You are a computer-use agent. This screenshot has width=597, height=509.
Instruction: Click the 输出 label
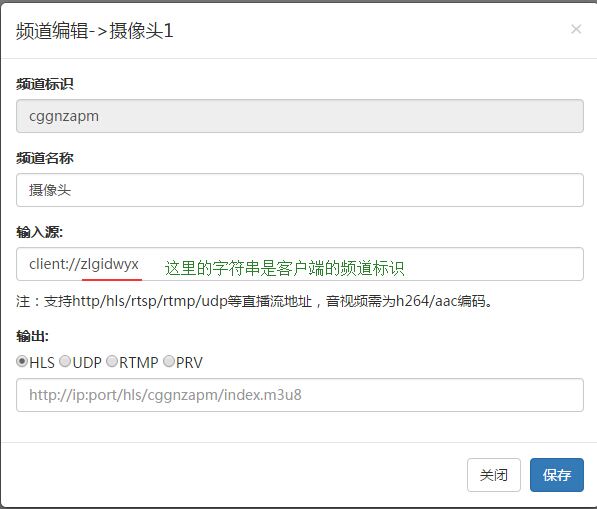click(x=32, y=336)
